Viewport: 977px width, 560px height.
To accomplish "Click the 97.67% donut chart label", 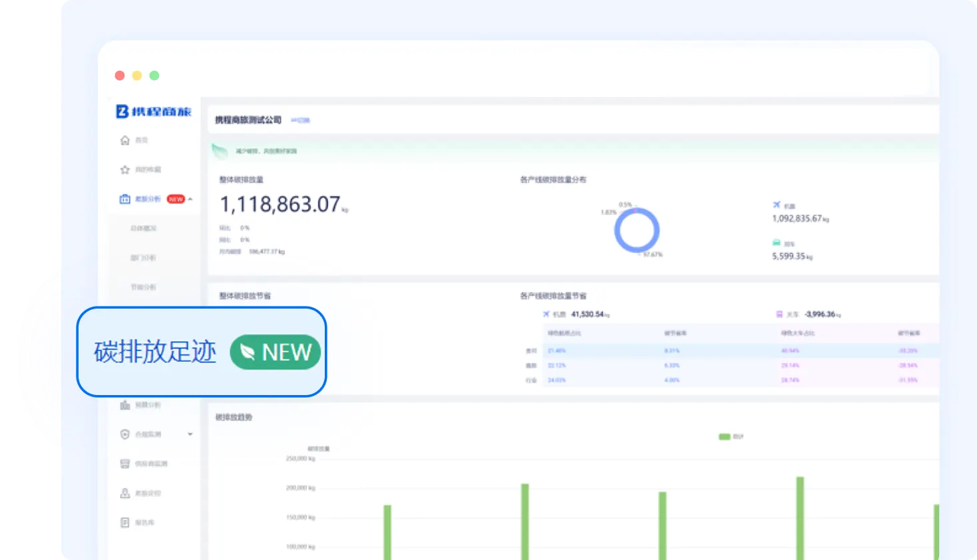I will coord(653,255).
